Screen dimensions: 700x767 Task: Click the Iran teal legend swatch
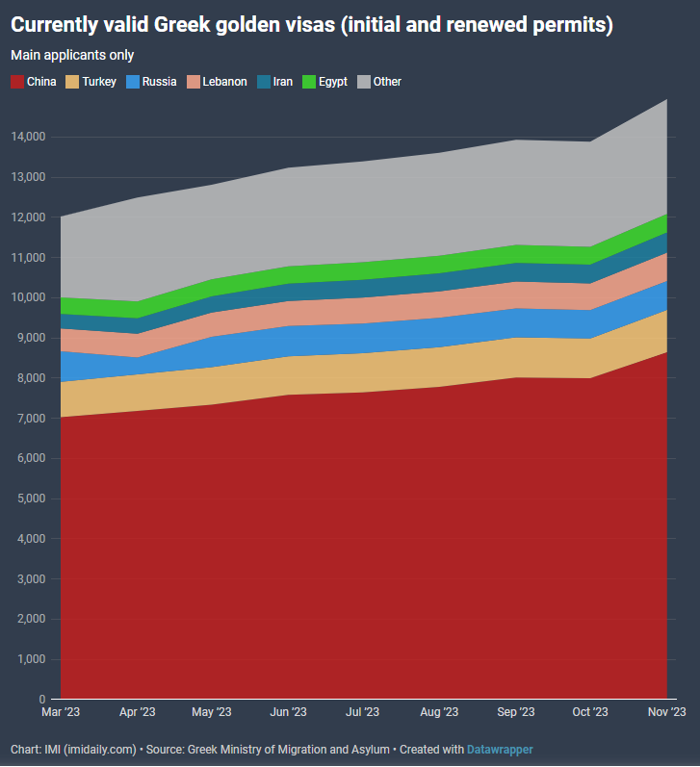(x=264, y=82)
